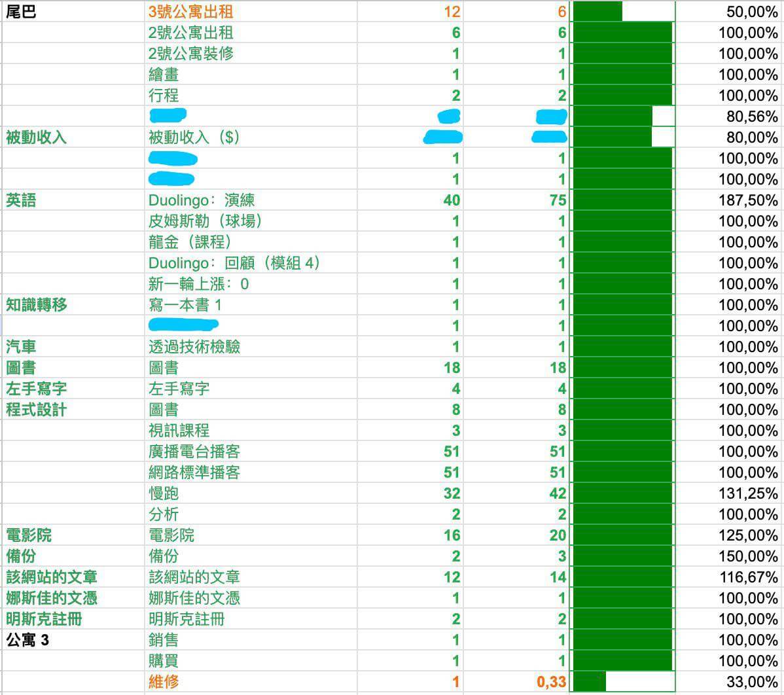Image resolution: width=784 pixels, height=695 pixels.
Task: Click the orange 0,33 value cell
Action: (516, 682)
